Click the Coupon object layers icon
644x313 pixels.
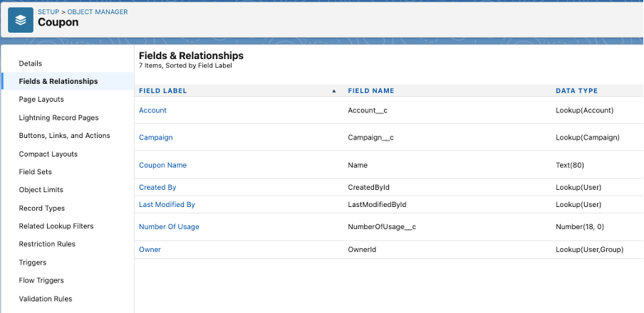21,20
